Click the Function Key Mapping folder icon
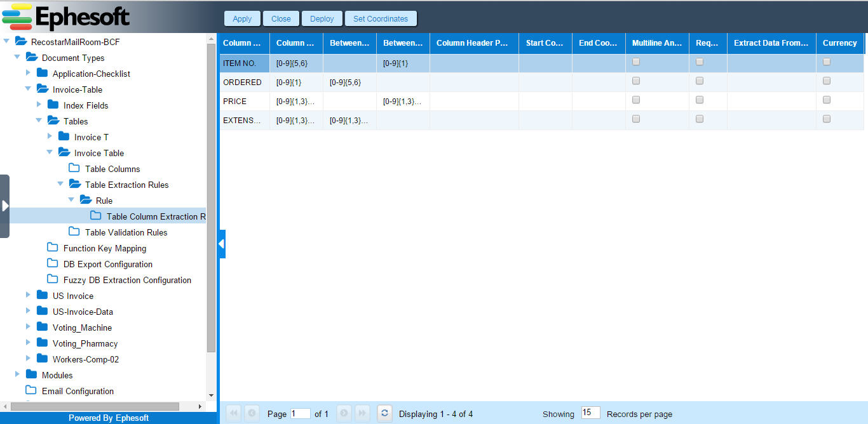Viewport: 868px width, 424px height. click(53, 248)
